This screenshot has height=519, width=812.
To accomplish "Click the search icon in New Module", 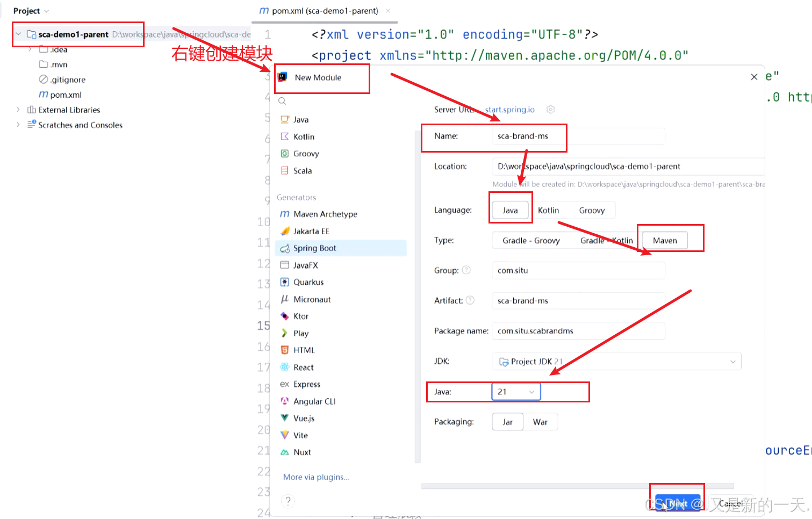I will pyautogui.click(x=282, y=100).
